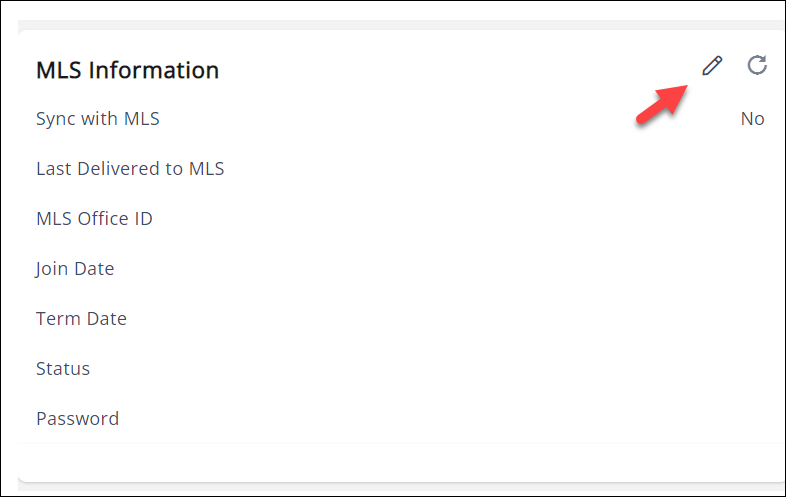Image resolution: width=786 pixels, height=497 pixels.
Task: Select the MLS Information heading
Action: [128, 70]
